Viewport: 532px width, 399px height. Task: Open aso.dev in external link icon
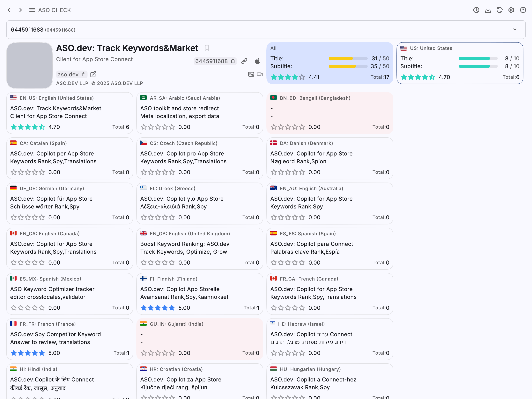pyautogui.click(x=93, y=74)
